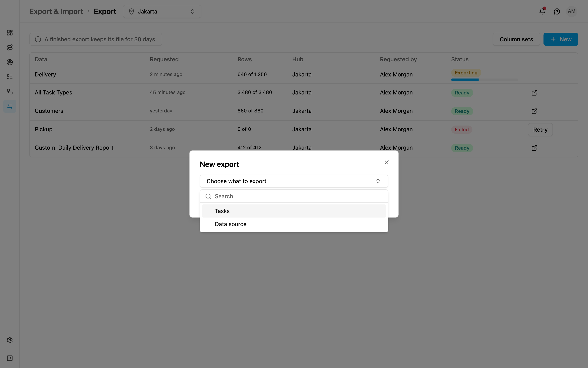Click the Search field in the dropdown

coord(294,196)
